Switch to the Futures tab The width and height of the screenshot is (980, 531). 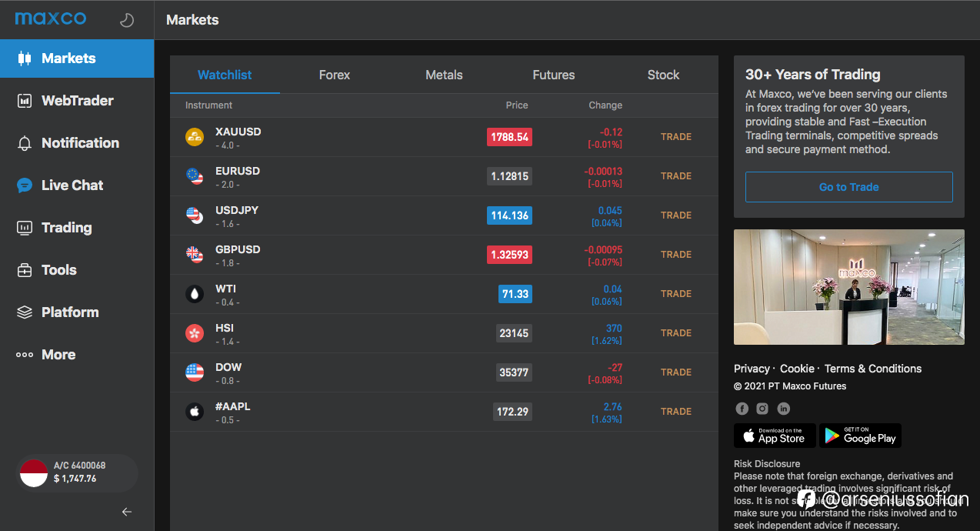[554, 75]
